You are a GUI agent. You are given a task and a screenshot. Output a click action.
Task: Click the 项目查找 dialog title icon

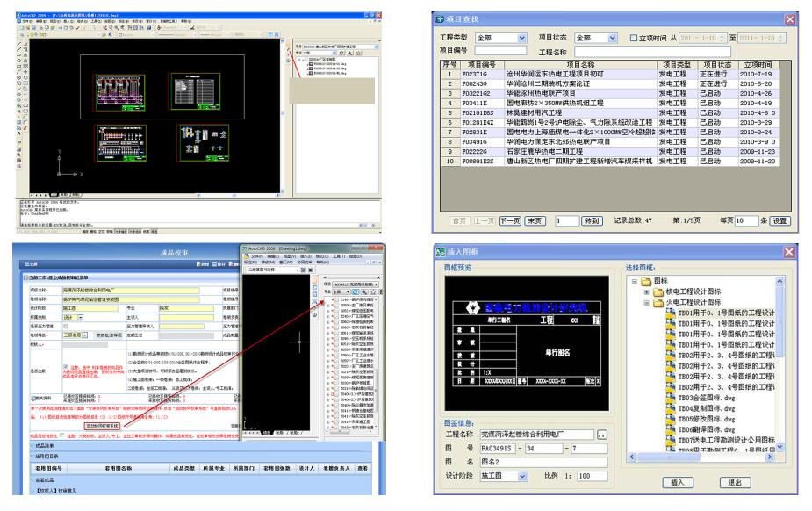[x=440, y=19]
